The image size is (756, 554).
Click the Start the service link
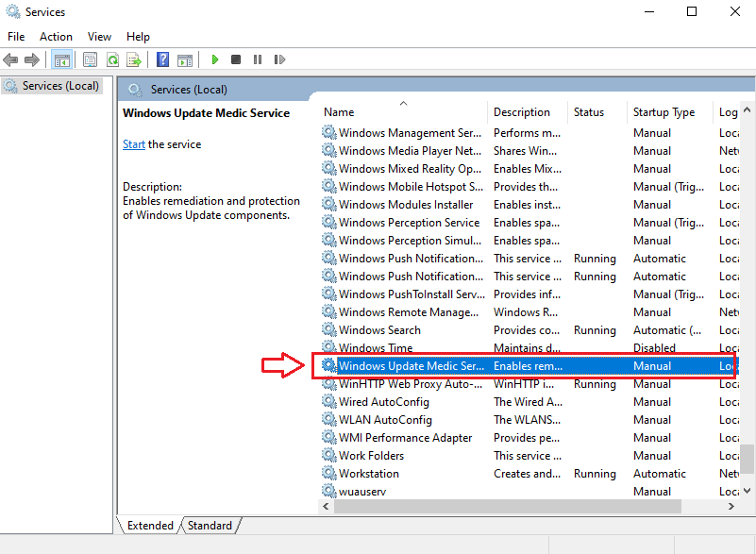[134, 144]
